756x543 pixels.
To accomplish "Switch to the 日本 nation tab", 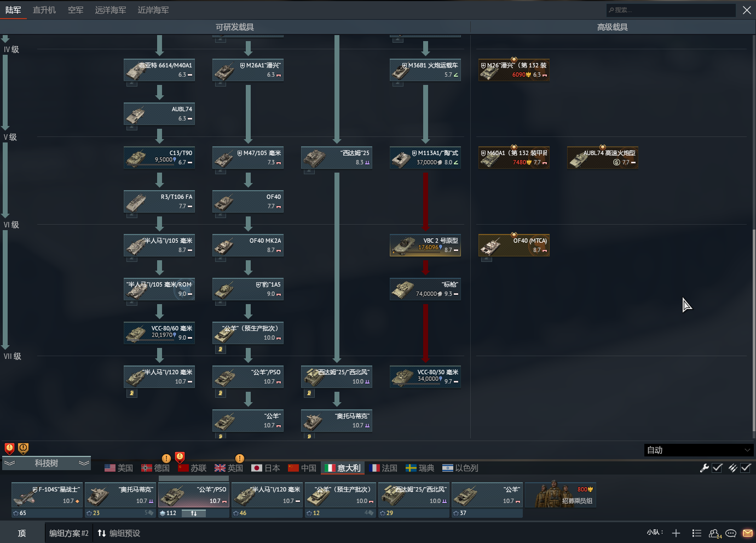I will point(266,468).
